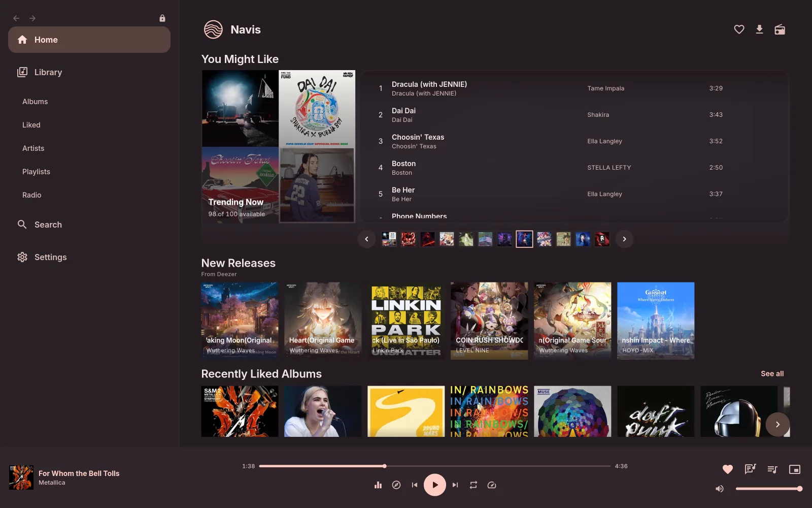Click See all for liked albums
Image resolution: width=812 pixels, height=508 pixels.
(x=772, y=373)
